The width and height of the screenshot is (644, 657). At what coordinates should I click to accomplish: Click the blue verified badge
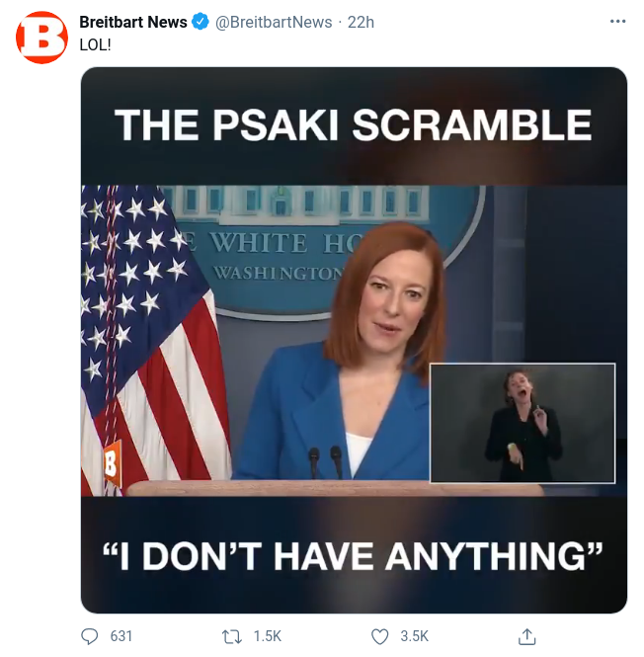[x=201, y=22]
